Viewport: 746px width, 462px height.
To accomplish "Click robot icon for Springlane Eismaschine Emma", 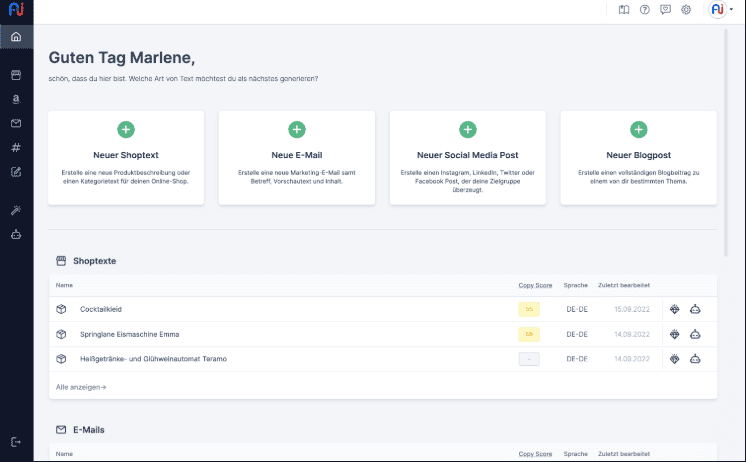I will point(695,334).
